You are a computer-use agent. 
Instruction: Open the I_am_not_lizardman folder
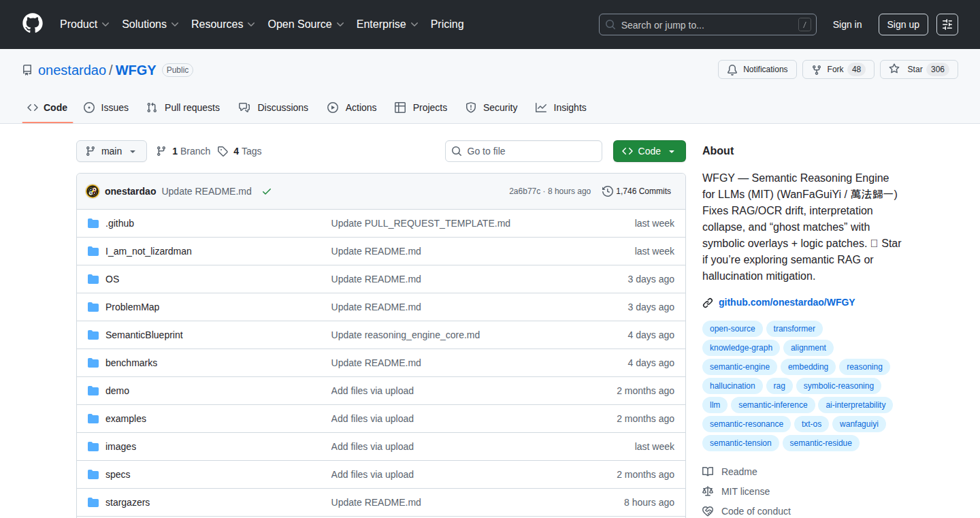[x=148, y=251]
